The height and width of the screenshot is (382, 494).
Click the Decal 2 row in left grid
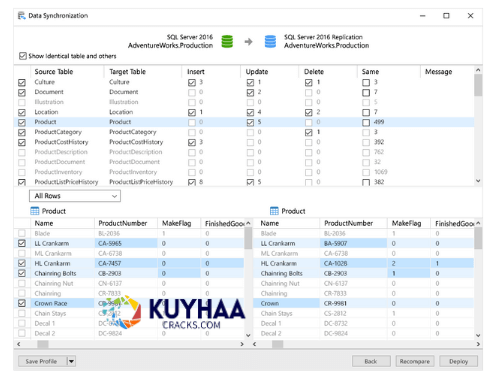pos(129,333)
